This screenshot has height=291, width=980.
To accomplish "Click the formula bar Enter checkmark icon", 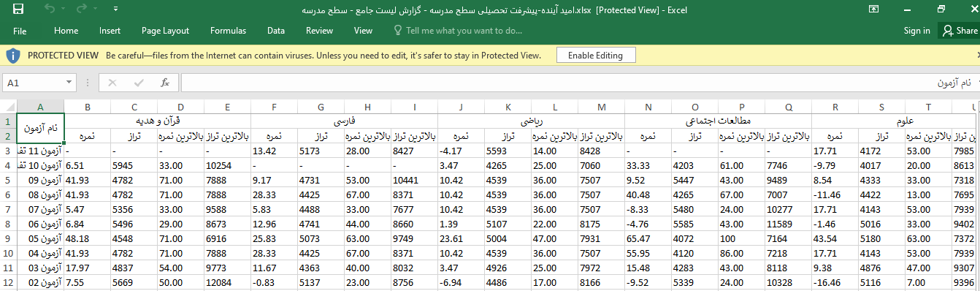I will 139,83.
